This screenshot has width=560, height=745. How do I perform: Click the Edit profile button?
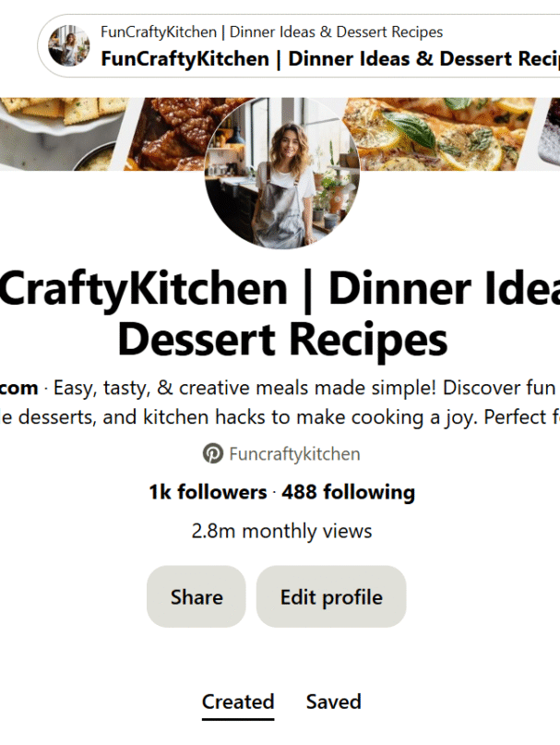(331, 596)
